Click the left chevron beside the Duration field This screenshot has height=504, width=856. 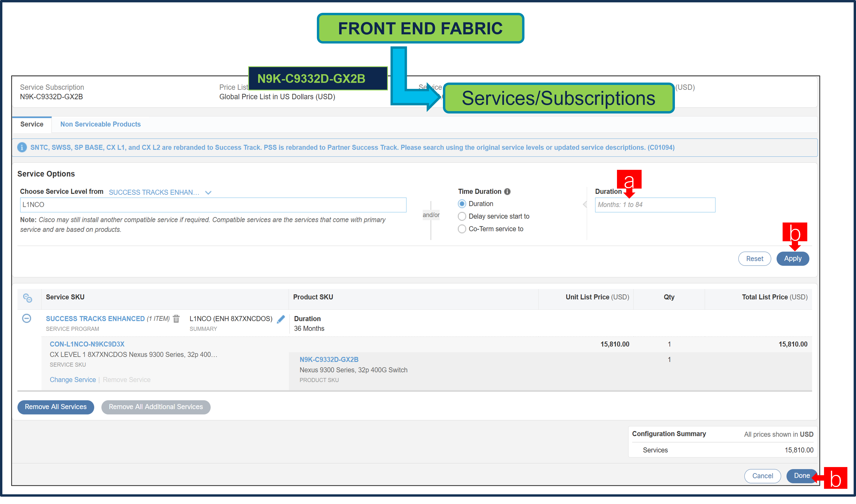(x=584, y=204)
